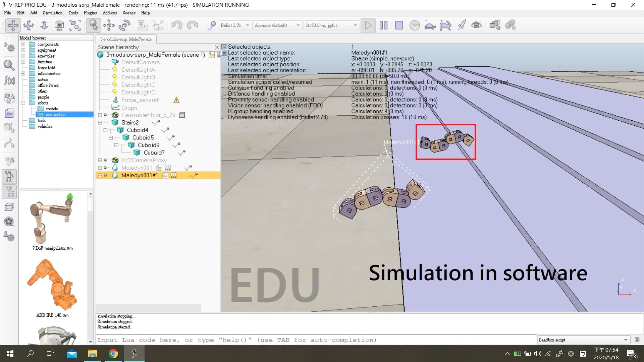The image size is (644, 362).
Task: Click the redo arrow icon
Action: [193, 25]
